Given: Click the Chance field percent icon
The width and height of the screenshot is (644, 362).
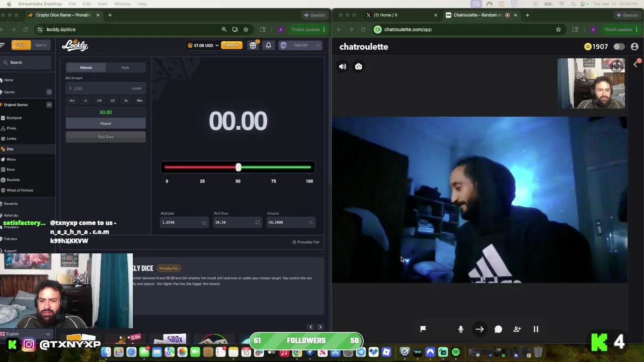Looking at the screenshot, I should pos(311,222).
